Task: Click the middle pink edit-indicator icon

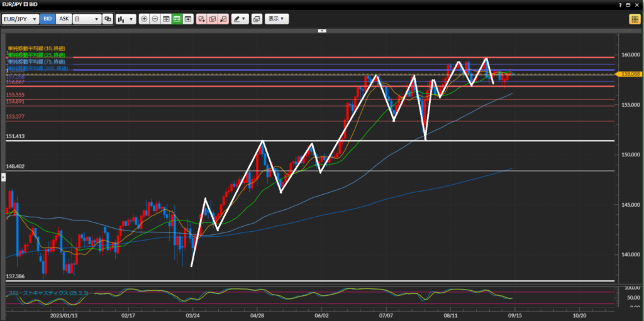Action: 212,19
